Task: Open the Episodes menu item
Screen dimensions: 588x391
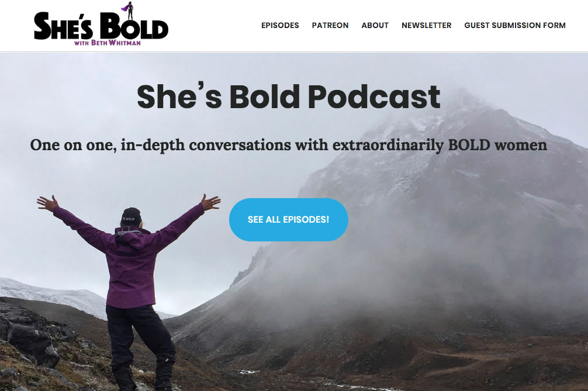Action: coord(280,26)
